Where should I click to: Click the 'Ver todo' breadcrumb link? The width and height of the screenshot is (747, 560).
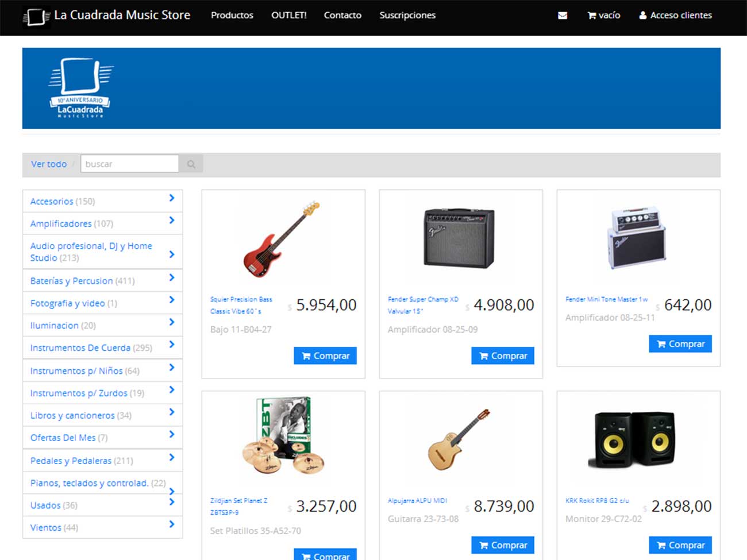[x=49, y=164]
